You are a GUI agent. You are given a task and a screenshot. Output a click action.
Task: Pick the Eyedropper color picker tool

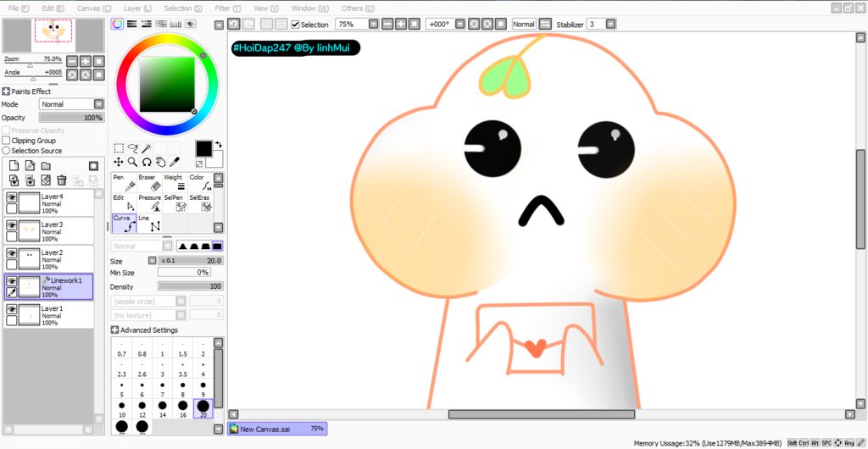175,162
